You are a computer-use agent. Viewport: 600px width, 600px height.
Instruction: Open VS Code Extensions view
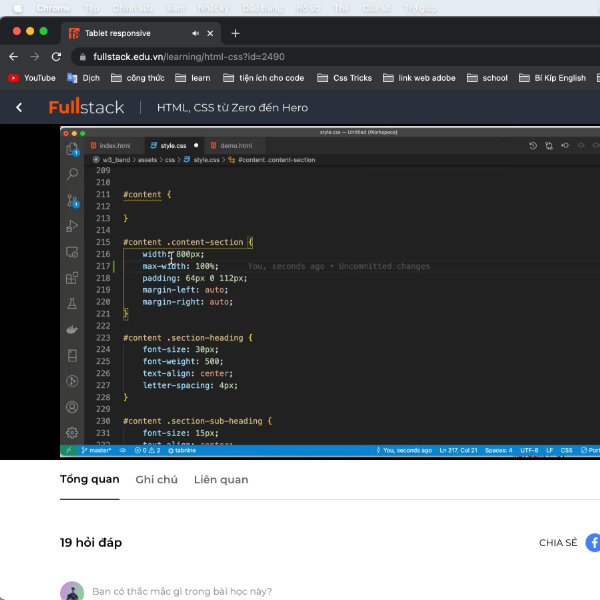72,278
